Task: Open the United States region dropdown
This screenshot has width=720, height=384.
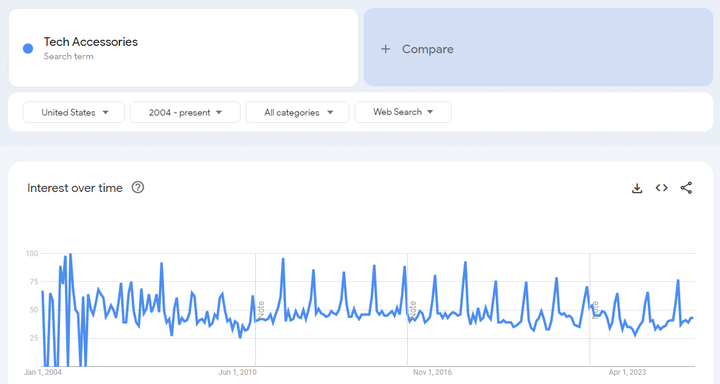Action: click(73, 112)
